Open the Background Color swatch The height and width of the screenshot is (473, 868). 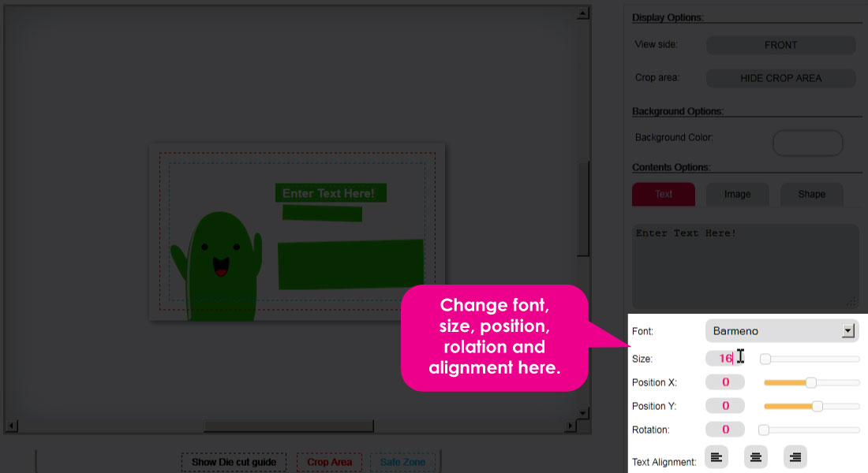click(808, 143)
